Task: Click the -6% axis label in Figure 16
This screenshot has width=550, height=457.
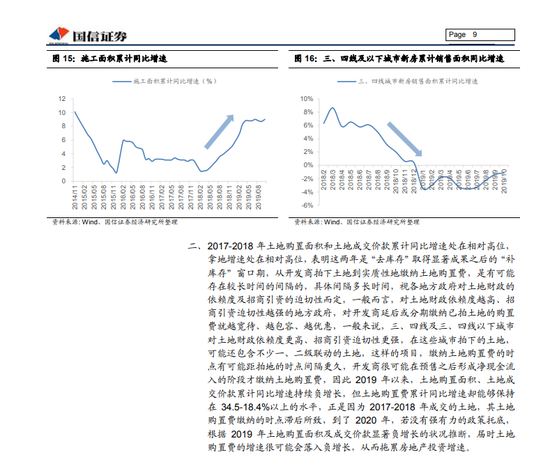Action: click(x=307, y=206)
